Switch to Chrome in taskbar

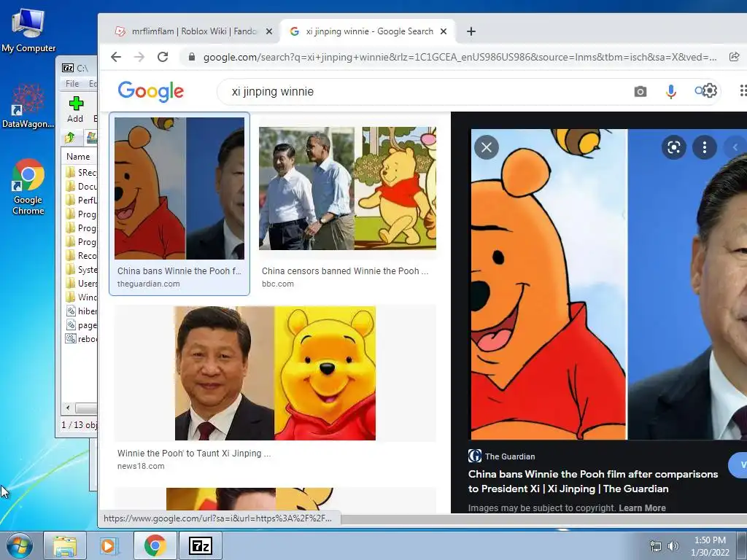coord(155,545)
